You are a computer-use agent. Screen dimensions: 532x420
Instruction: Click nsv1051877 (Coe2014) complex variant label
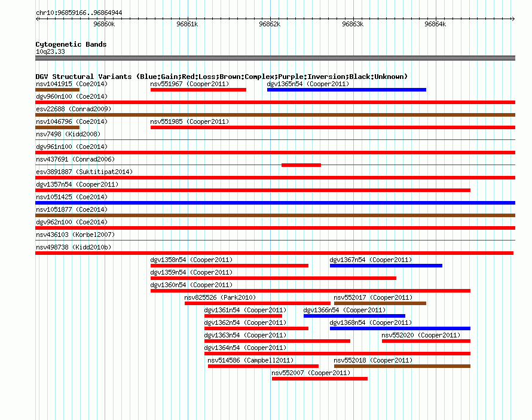tap(72, 209)
